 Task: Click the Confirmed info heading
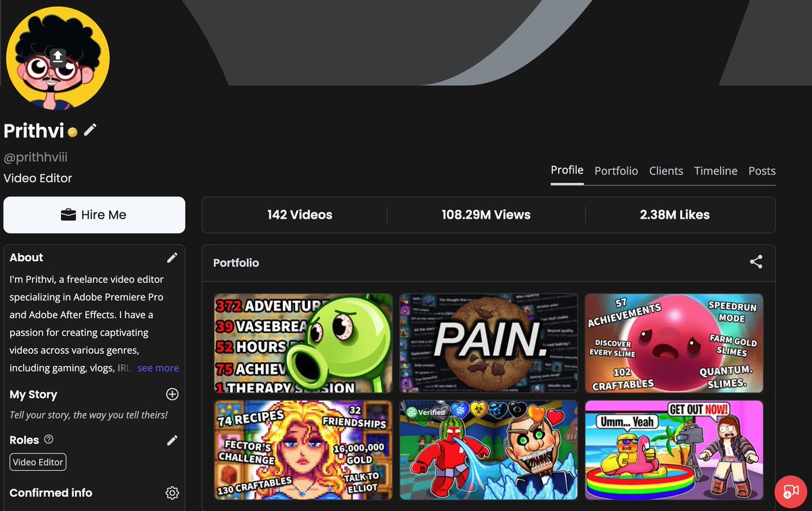pos(51,493)
